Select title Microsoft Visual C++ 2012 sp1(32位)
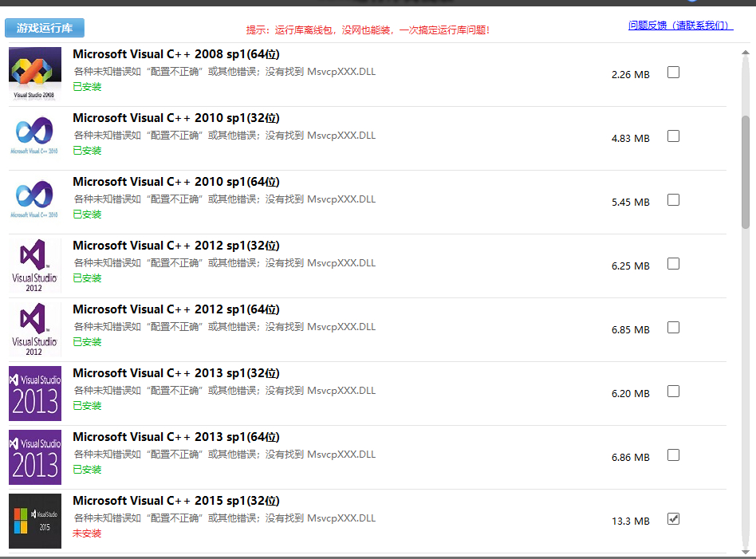 coord(176,246)
